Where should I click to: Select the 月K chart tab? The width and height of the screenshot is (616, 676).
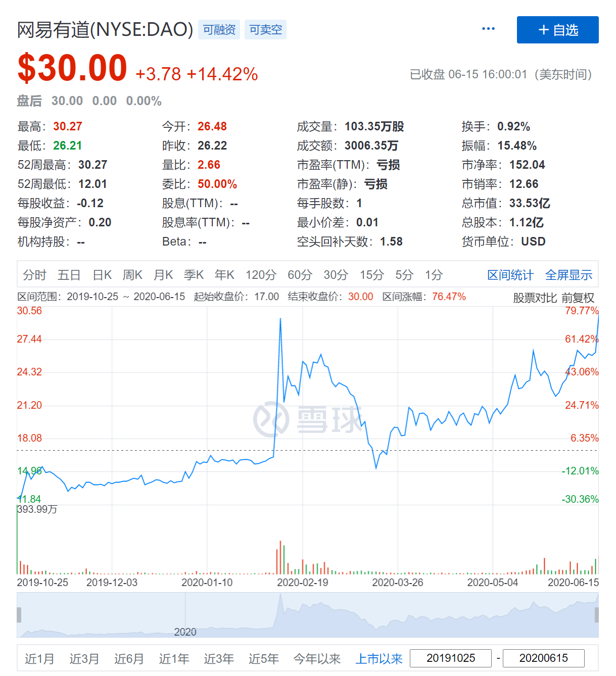[x=163, y=275]
